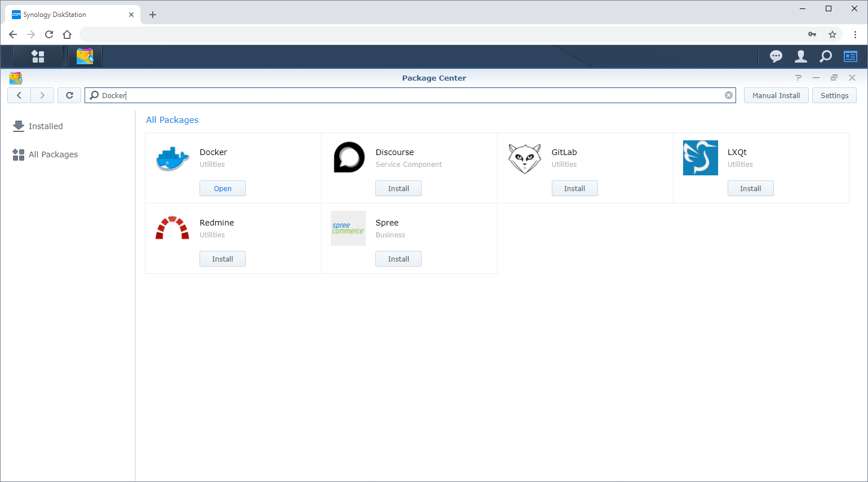Open Chrome three-dot menu
The image size is (868, 482).
click(x=855, y=34)
